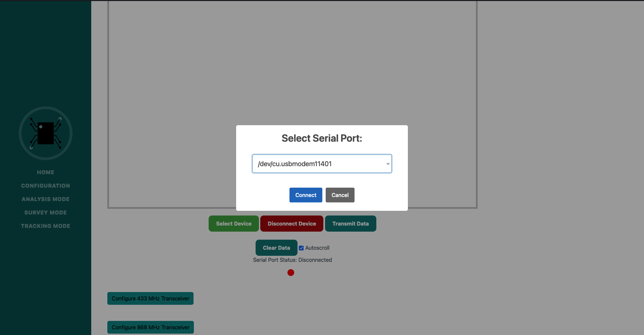The width and height of the screenshot is (644, 335).
Task: Click the dropdown chevron arrow in port selector
Action: pyautogui.click(x=388, y=164)
